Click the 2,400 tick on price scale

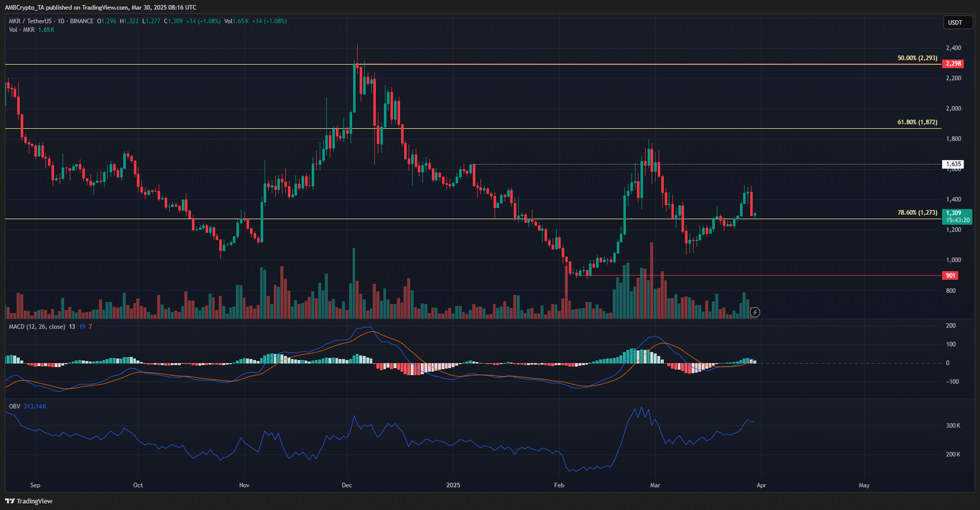pos(953,48)
